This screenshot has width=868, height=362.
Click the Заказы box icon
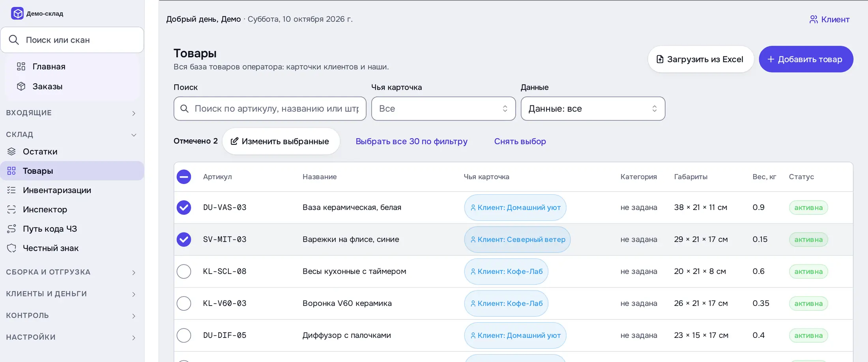[x=21, y=86]
